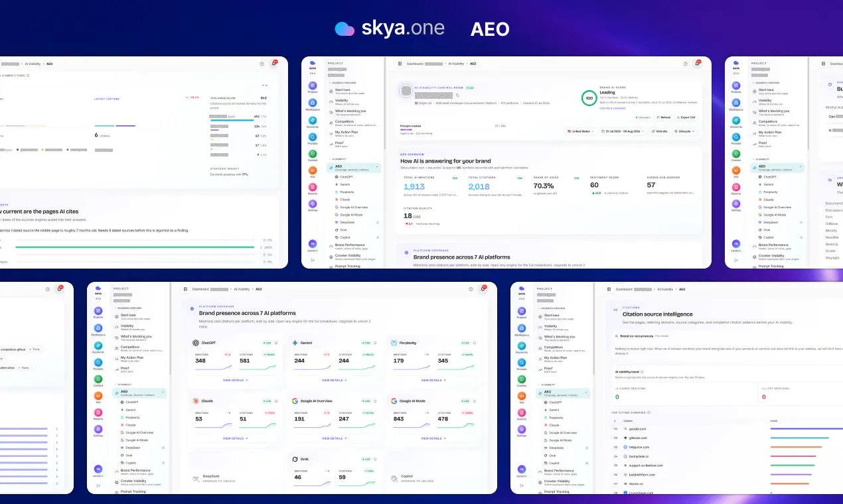Viewport: 843px width, 504px height.
Task: Select the helpjuice.com row in Top Citing Domains
Action: 727,447
